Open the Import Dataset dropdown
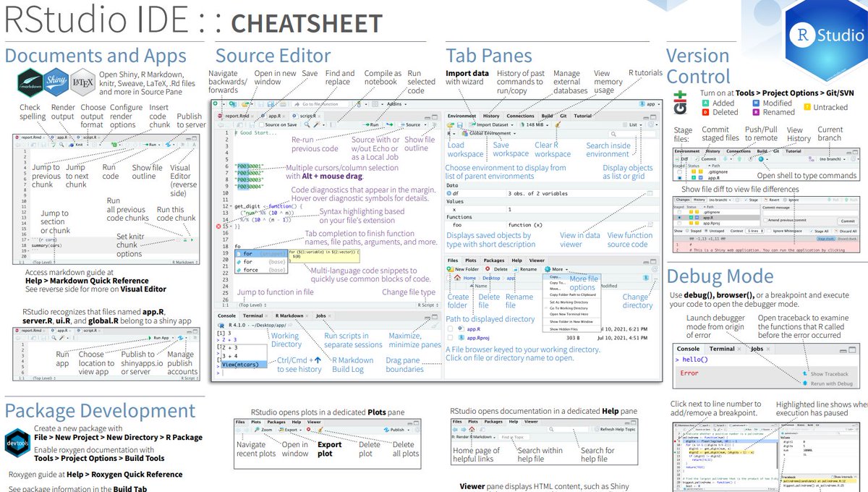 pos(491,124)
